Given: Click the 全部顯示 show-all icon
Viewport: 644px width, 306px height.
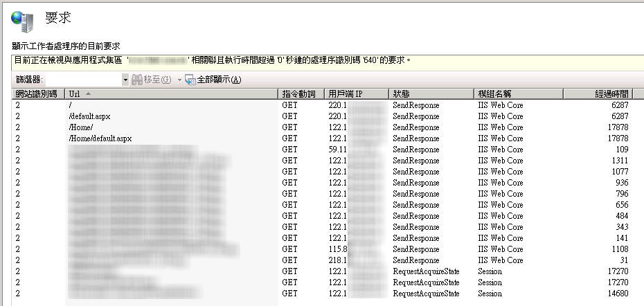Looking at the screenshot, I should tap(190, 80).
